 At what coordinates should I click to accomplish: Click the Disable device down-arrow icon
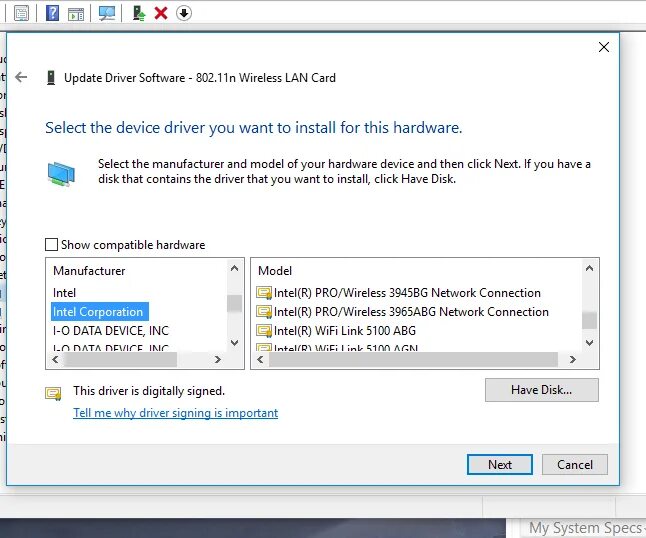click(184, 13)
